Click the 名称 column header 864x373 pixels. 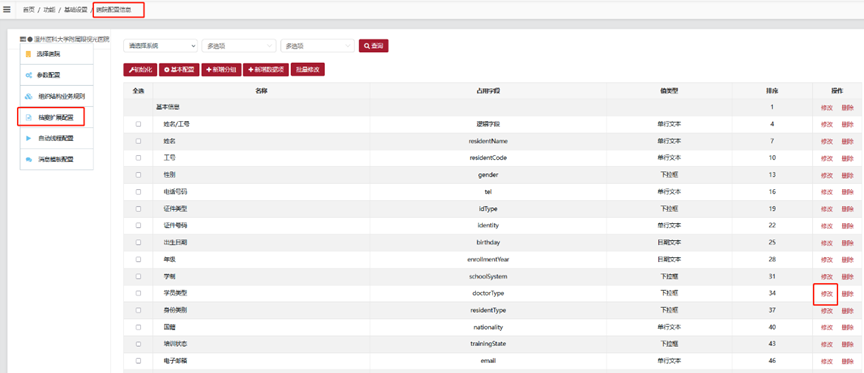coord(262,90)
